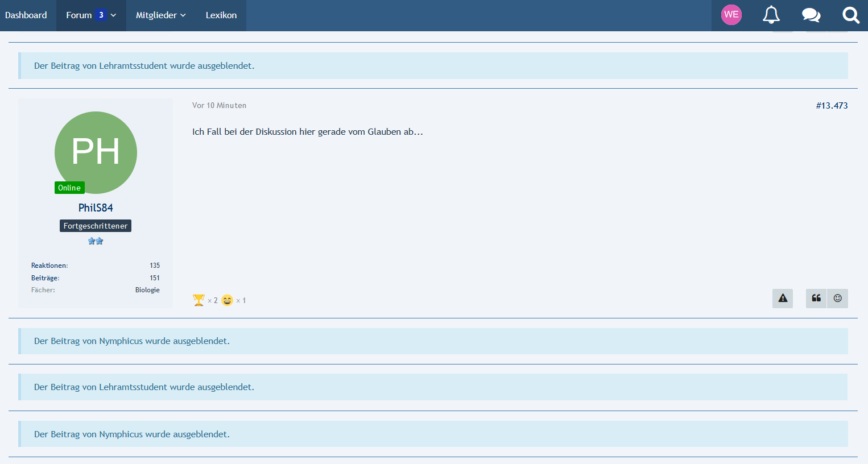Open the conversations speech bubbles icon
The width and height of the screenshot is (868, 464).
click(x=811, y=15)
